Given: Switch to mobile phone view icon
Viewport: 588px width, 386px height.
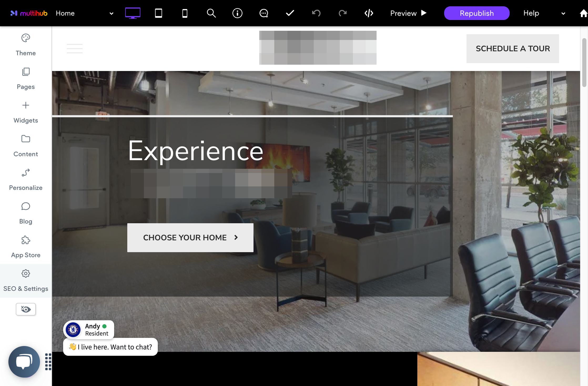Looking at the screenshot, I should click(x=185, y=13).
